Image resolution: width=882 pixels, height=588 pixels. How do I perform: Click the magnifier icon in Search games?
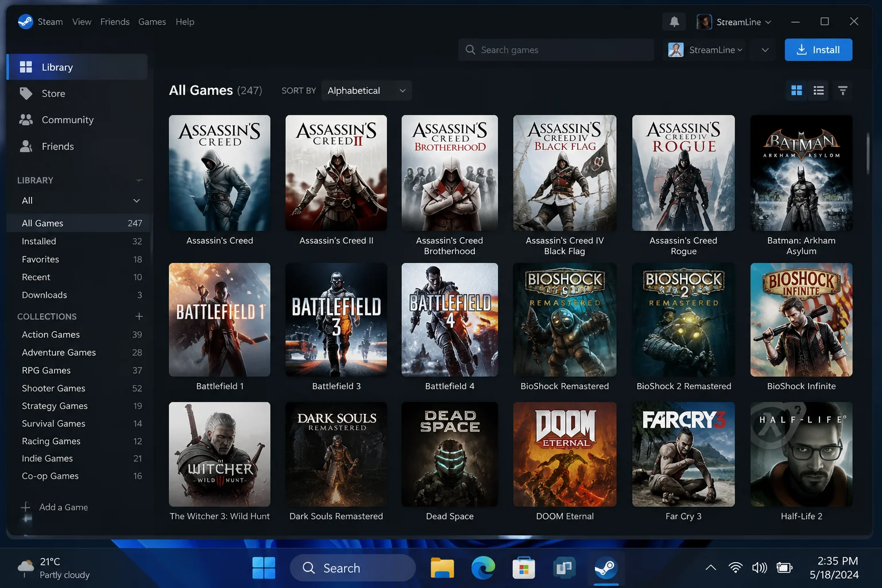470,50
